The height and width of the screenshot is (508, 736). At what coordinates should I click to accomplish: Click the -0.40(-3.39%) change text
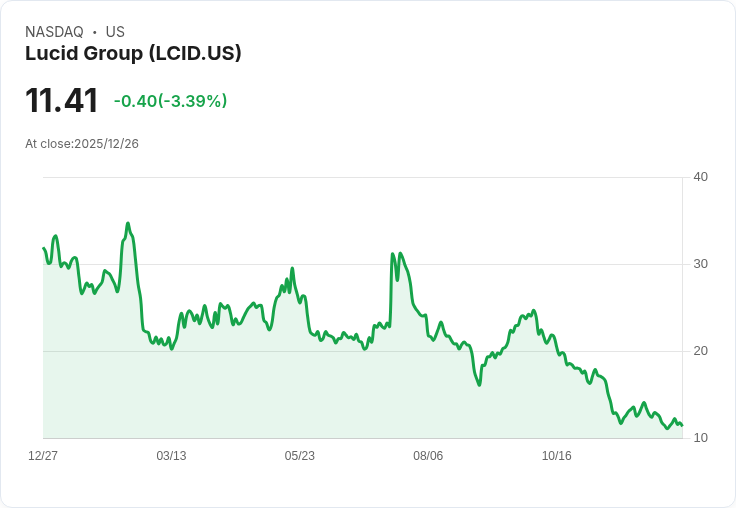[x=170, y=101]
